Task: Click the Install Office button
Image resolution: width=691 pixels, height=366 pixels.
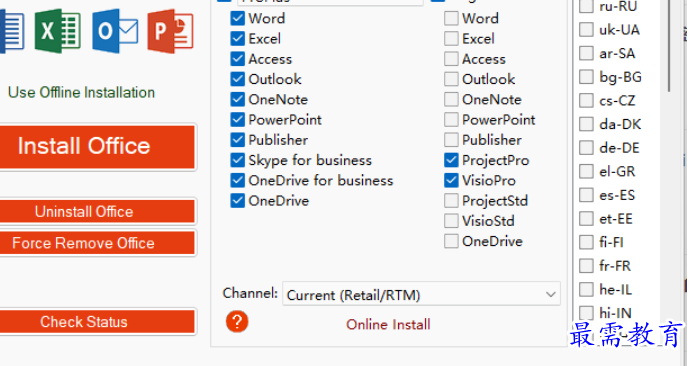Action: point(97,147)
